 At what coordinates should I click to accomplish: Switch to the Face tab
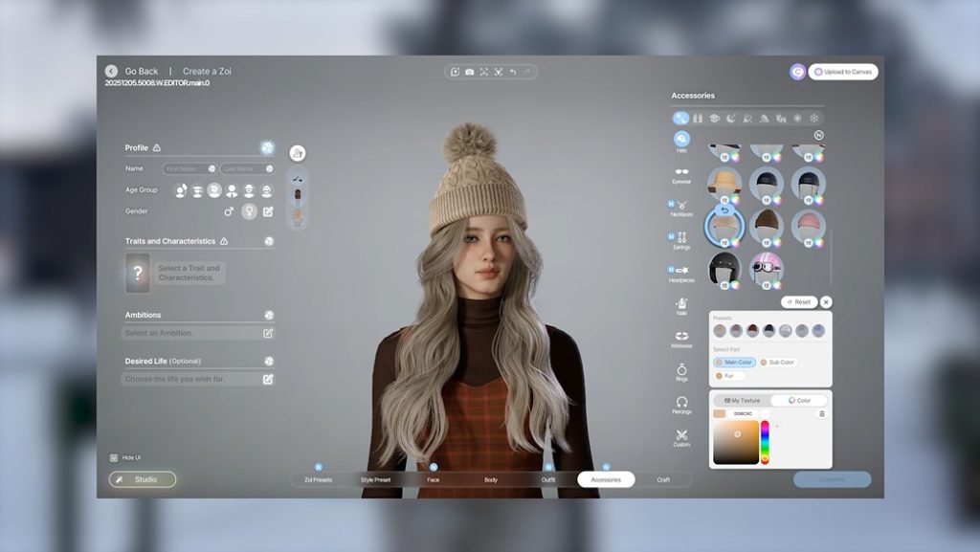[433, 479]
